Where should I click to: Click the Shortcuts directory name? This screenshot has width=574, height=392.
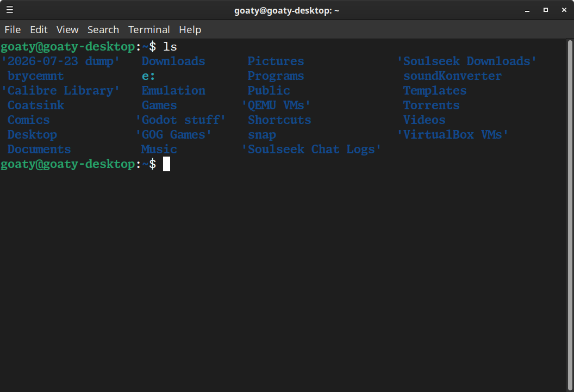[279, 120]
